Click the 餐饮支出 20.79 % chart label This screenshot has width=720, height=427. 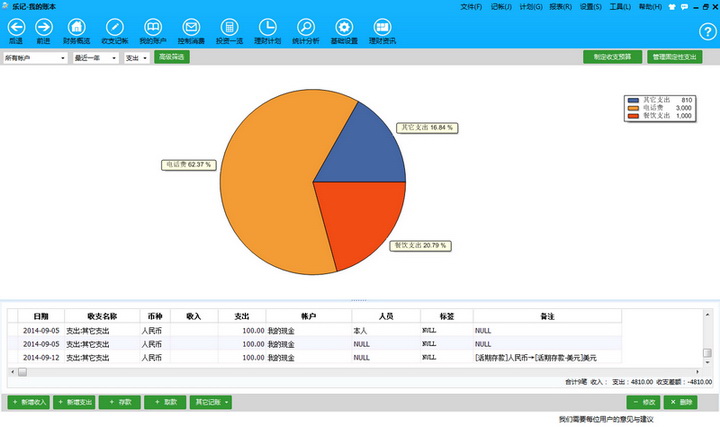421,246
